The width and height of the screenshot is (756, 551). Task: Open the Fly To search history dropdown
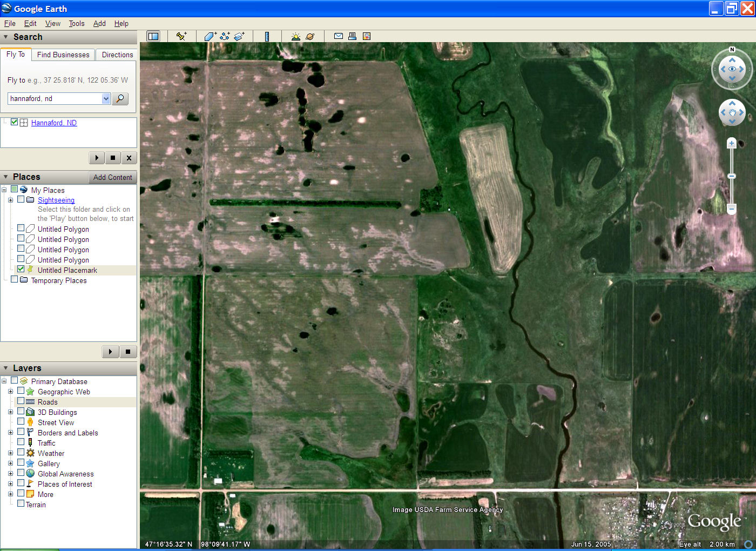pyautogui.click(x=106, y=99)
